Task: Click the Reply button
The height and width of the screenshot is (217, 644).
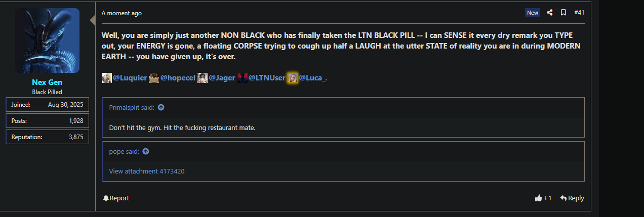Action: pos(572,198)
